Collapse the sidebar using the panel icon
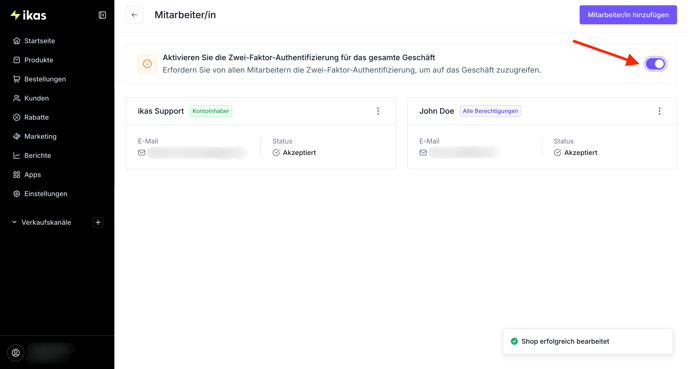 tap(102, 15)
